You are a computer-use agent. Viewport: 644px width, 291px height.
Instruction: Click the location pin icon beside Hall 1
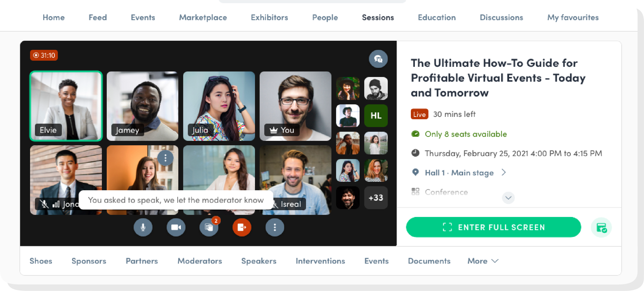415,172
